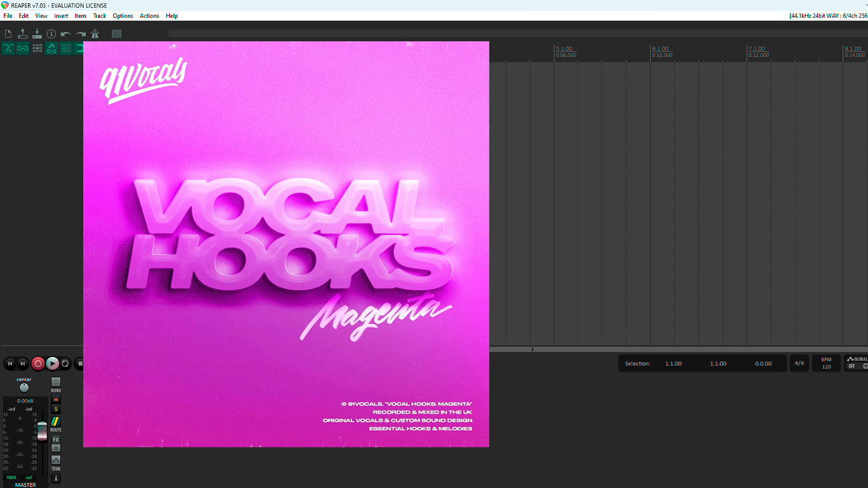Viewport: 868px width, 488px height.
Task: Open the View menu
Action: [41, 16]
